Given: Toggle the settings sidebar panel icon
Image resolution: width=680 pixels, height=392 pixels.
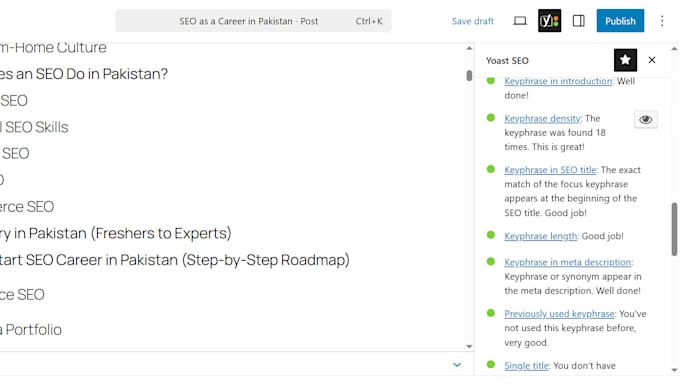Looking at the screenshot, I should (x=579, y=21).
